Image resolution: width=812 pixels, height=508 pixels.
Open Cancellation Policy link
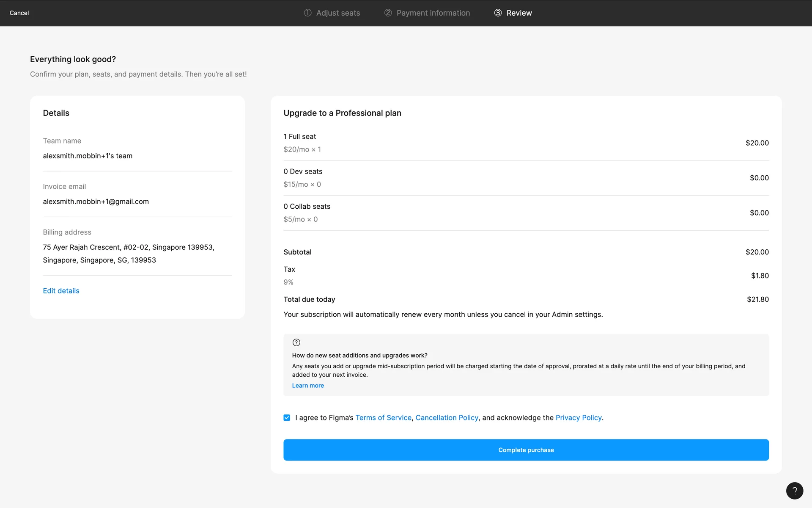point(447,418)
